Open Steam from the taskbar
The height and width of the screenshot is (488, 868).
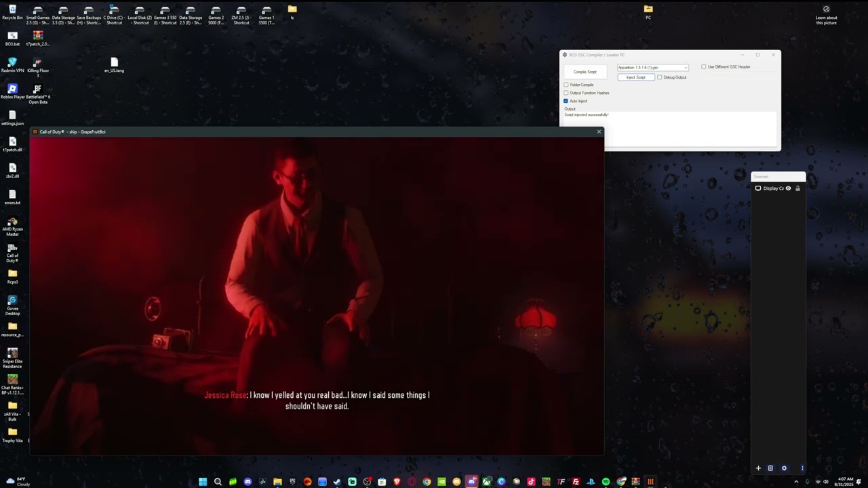337,482
